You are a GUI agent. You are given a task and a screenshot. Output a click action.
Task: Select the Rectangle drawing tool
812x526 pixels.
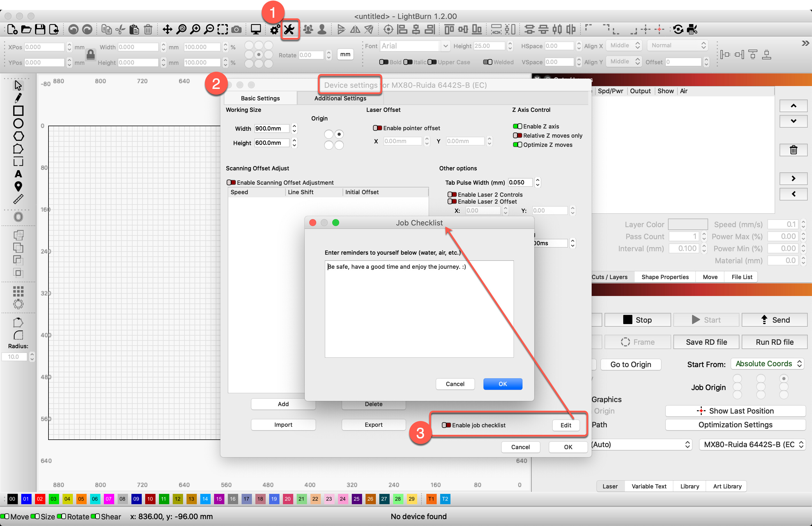[x=18, y=110]
